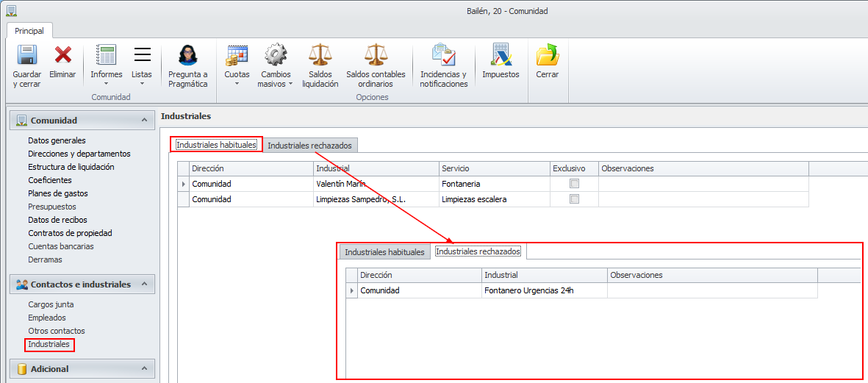This screenshot has width=868, height=383.
Task: Click the Cambios masivos gear icon
Action: pyautogui.click(x=275, y=55)
